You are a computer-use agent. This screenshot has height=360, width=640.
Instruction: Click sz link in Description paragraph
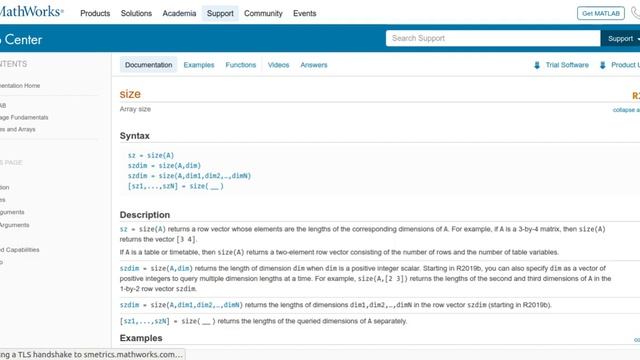pos(124,229)
